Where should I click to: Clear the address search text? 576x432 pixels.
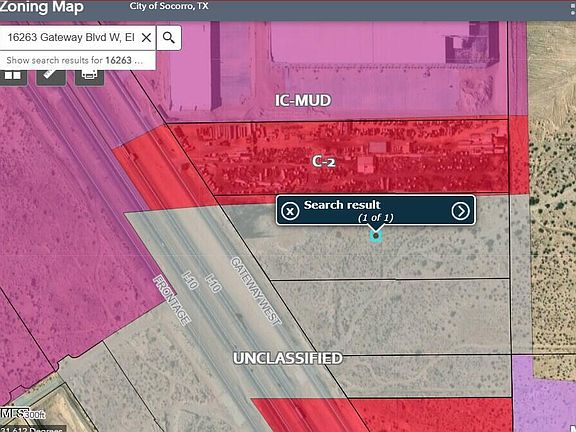[x=146, y=37]
